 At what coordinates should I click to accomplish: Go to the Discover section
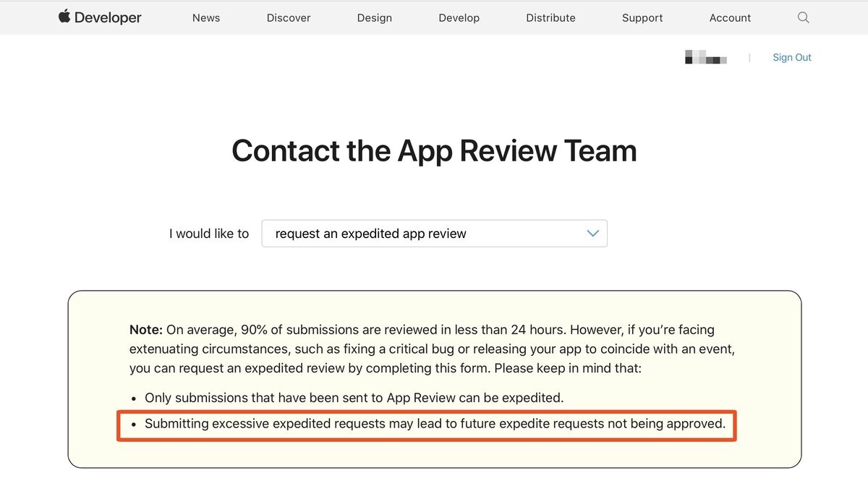coord(289,17)
